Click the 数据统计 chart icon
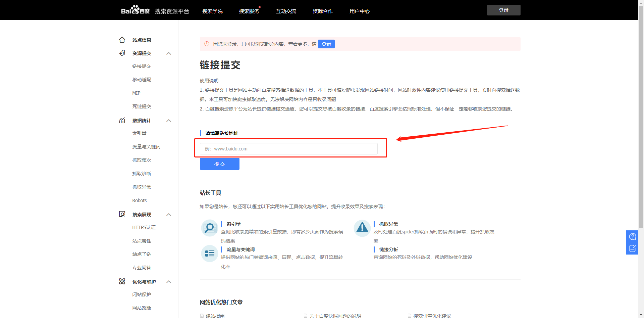644x318 pixels. tap(122, 120)
